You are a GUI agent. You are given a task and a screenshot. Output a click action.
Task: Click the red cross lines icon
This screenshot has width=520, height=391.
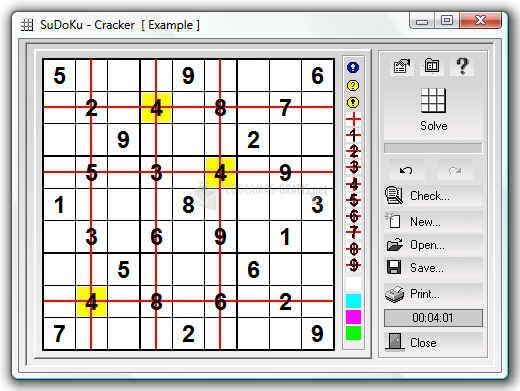353,118
